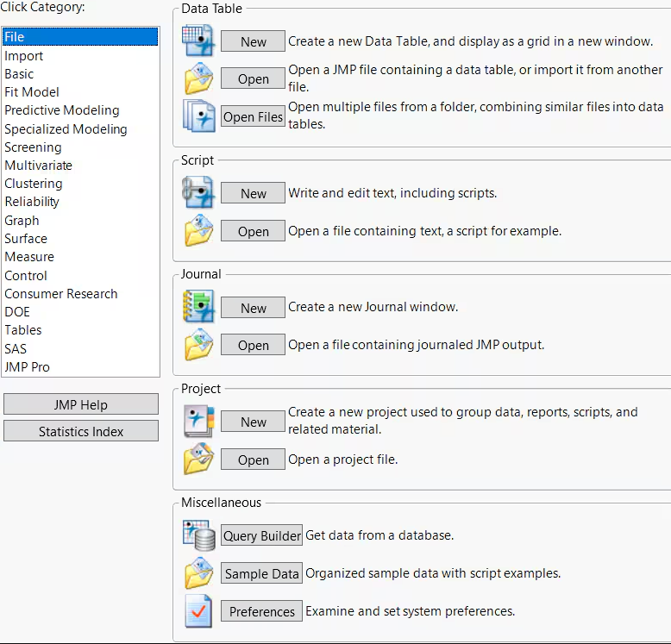Pick the Measure category
The height and width of the screenshot is (644, 671).
point(80,257)
